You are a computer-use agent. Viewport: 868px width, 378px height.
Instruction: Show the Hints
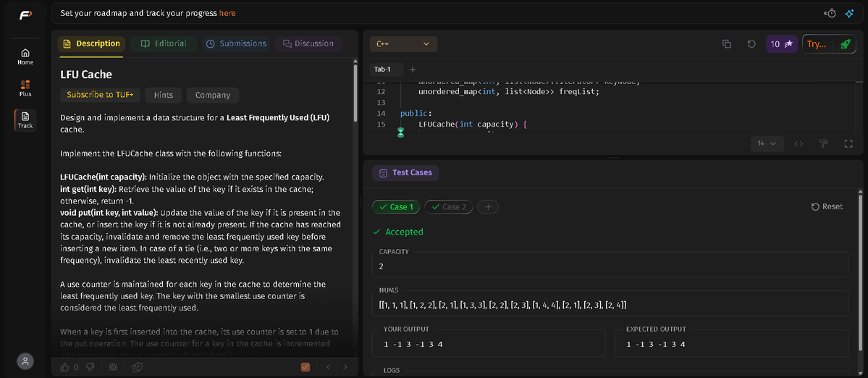[x=164, y=95]
